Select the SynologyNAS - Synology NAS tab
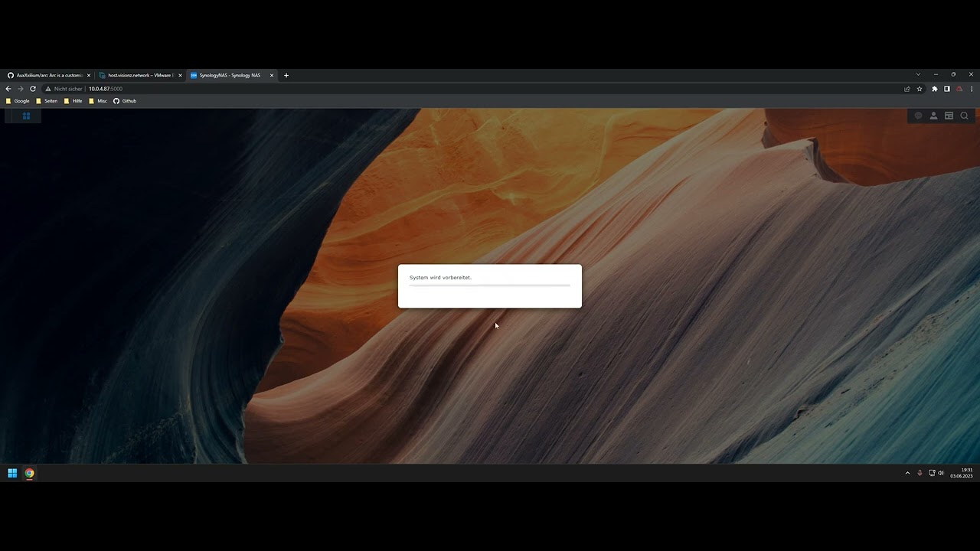Viewport: 980px width, 551px height. (x=232, y=75)
